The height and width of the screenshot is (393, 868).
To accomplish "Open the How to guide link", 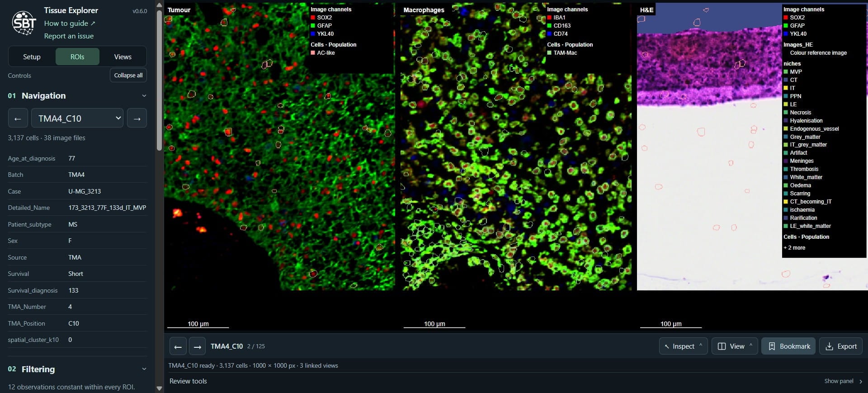I will tap(70, 23).
